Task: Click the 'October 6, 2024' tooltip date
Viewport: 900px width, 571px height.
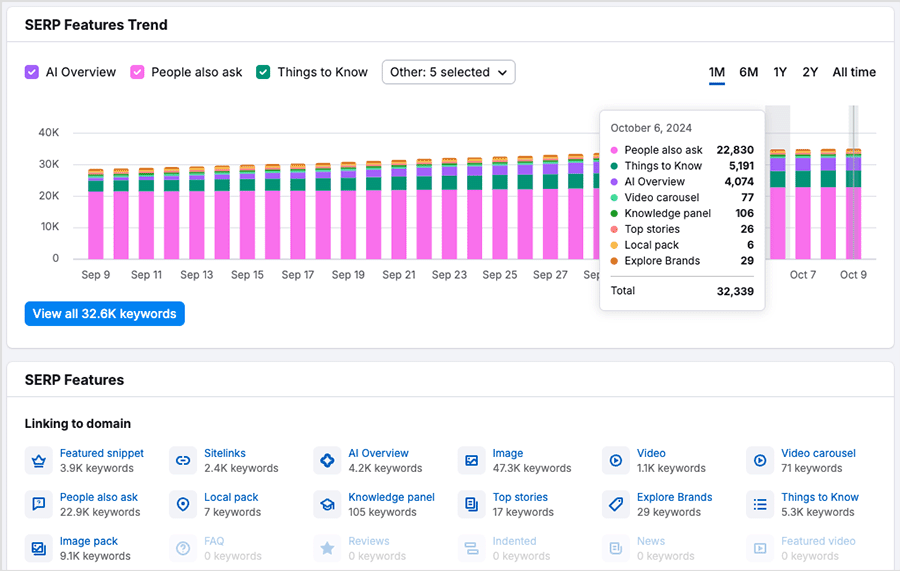Action: coord(651,128)
